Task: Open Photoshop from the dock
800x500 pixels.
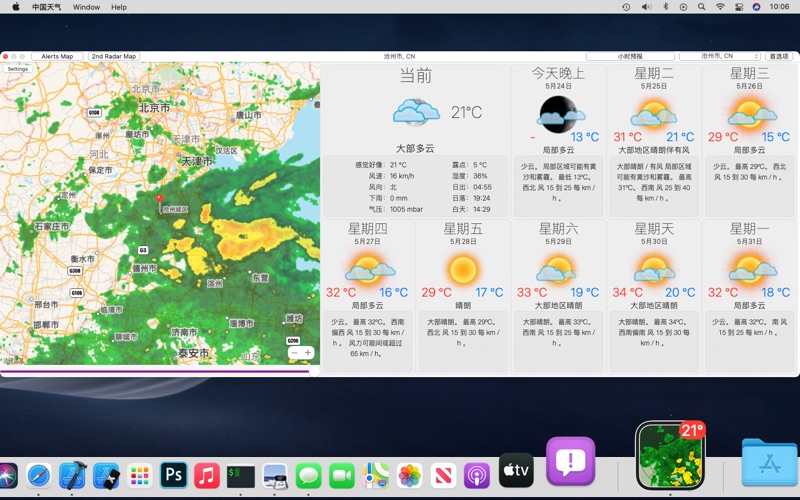Action: (174, 475)
